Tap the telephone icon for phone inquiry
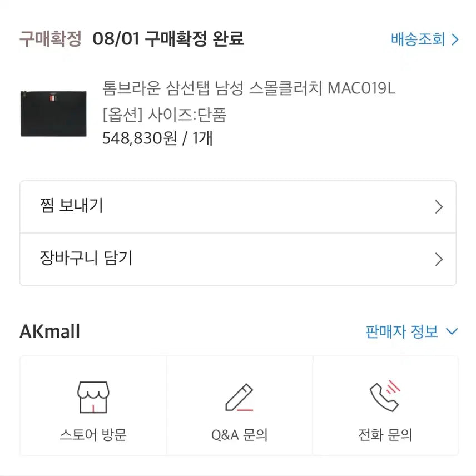This screenshot has width=476, height=476. [385, 396]
